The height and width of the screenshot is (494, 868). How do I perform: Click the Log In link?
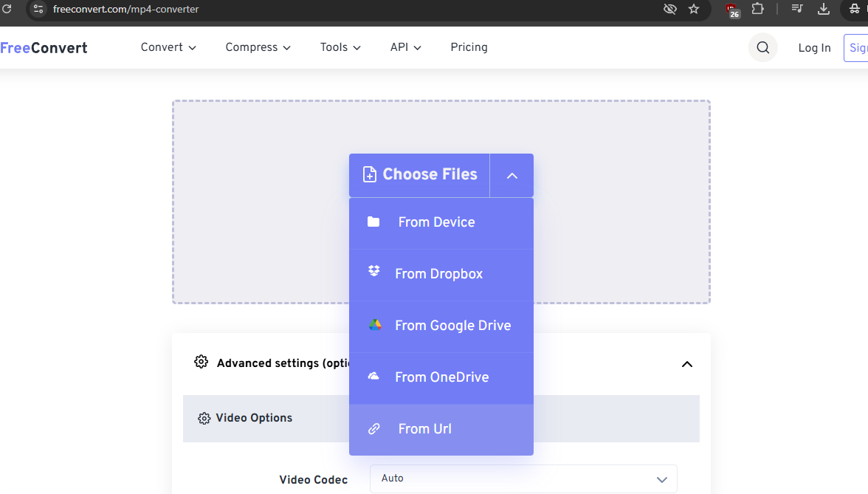point(814,48)
